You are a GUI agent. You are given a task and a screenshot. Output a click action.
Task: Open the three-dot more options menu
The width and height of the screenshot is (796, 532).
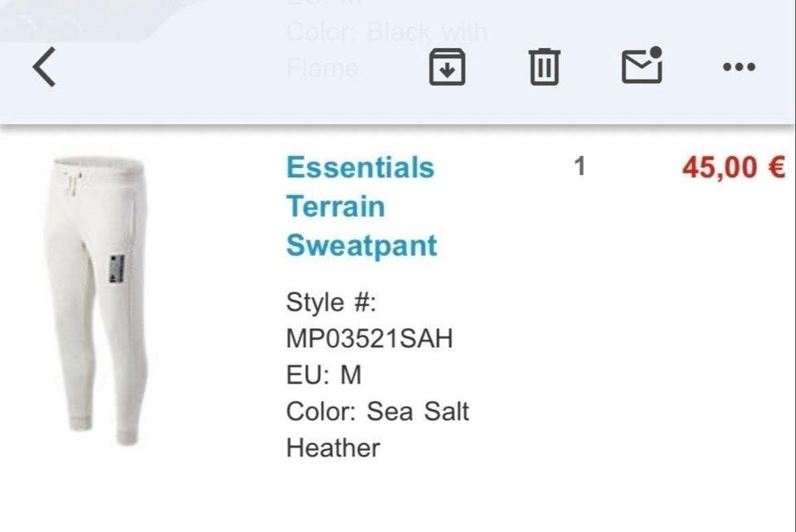point(739,67)
